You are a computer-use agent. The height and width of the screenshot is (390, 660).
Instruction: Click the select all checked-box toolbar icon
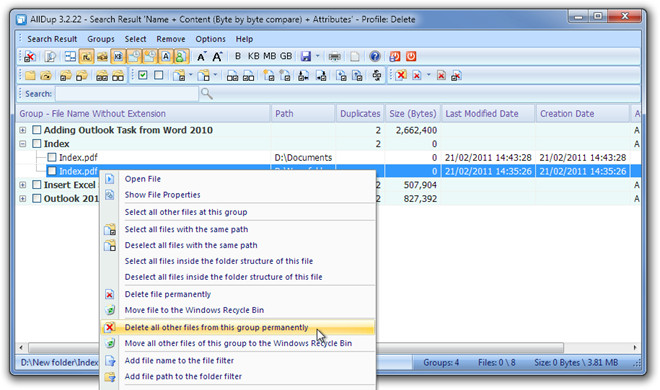(x=143, y=75)
